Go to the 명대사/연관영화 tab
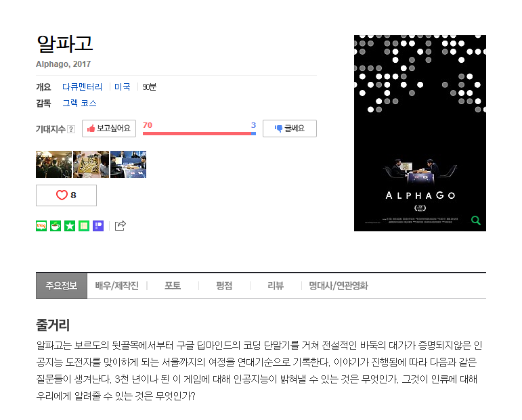The image size is (522, 420). [x=339, y=285]
